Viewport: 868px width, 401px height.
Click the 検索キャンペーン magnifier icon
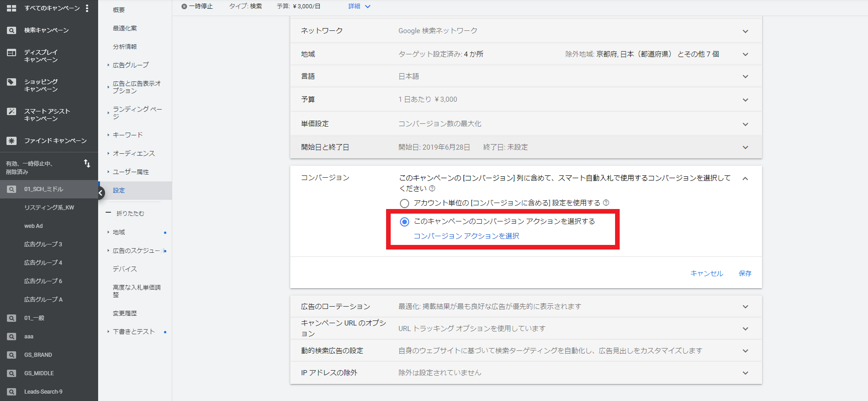tap(12, 30)
